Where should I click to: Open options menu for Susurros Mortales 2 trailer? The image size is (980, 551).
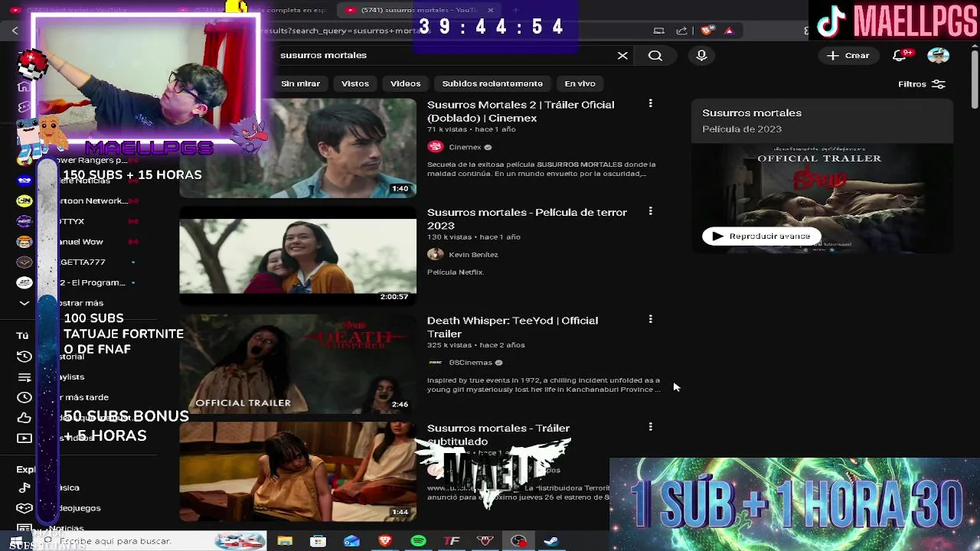650,103
